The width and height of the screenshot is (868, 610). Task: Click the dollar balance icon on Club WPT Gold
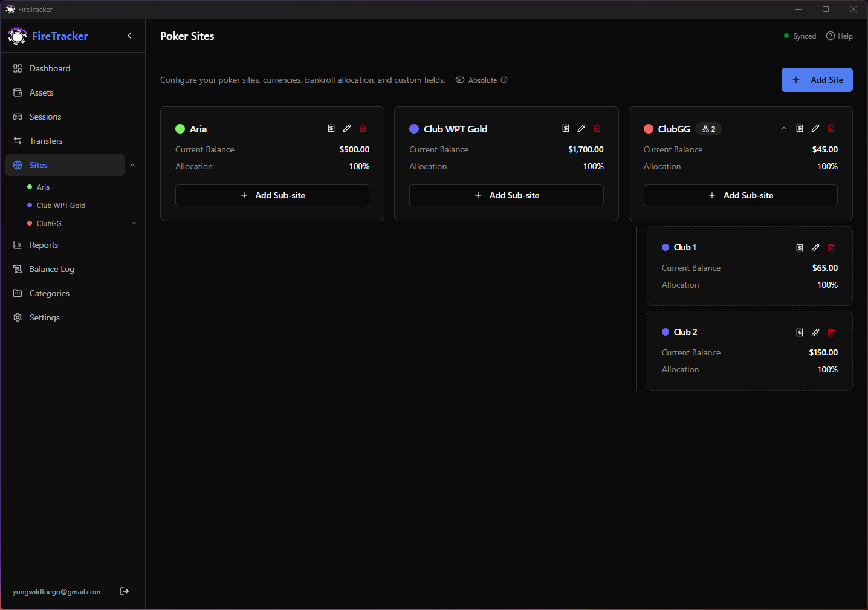(566, 128)
